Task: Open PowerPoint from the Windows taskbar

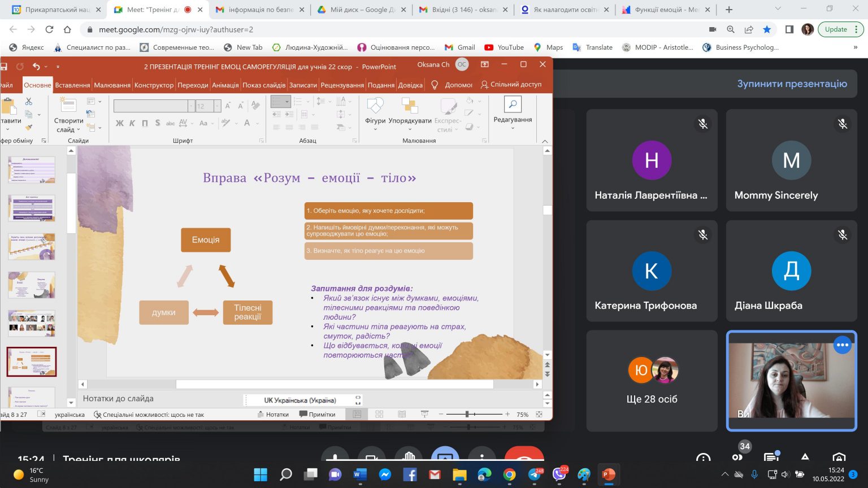Action: (x=608, y=474)
